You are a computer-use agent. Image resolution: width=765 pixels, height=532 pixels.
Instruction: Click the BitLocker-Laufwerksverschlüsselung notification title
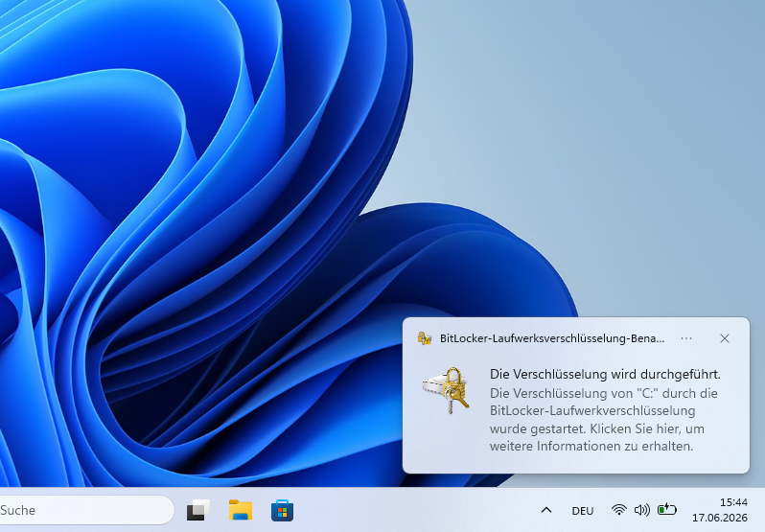click(x=552, y=338)
